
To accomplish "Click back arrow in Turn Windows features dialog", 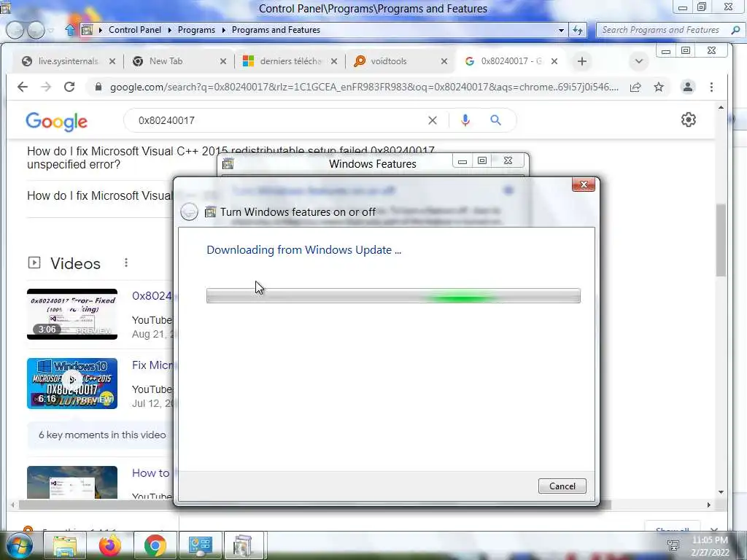I will [x=189, y=211].
